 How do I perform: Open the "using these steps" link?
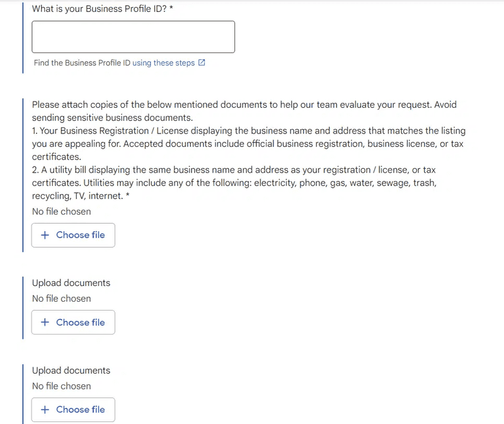coord(163,63)
